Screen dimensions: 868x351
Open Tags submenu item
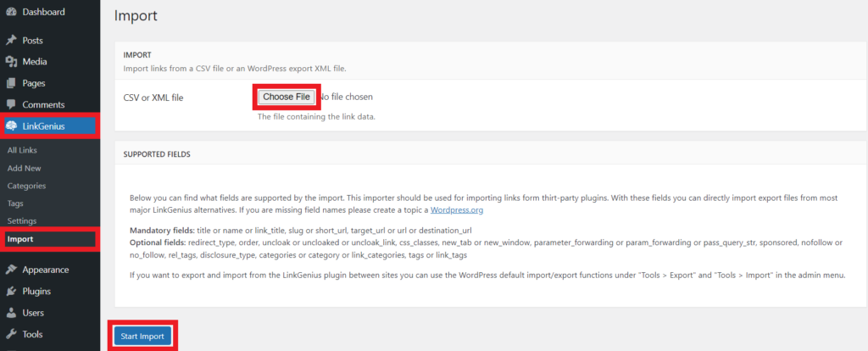(15, 203)
